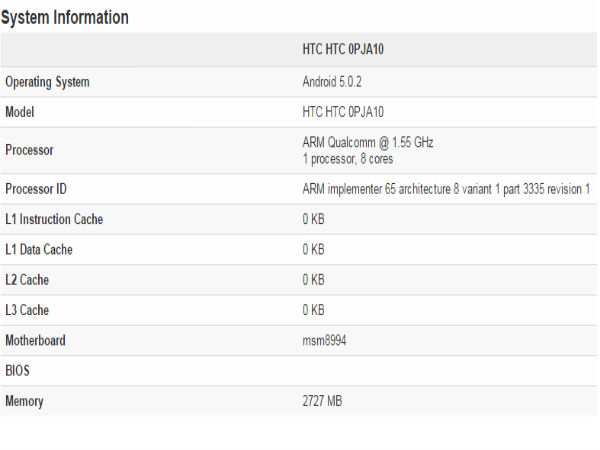Select the L3 Cache label

(26, 311)
